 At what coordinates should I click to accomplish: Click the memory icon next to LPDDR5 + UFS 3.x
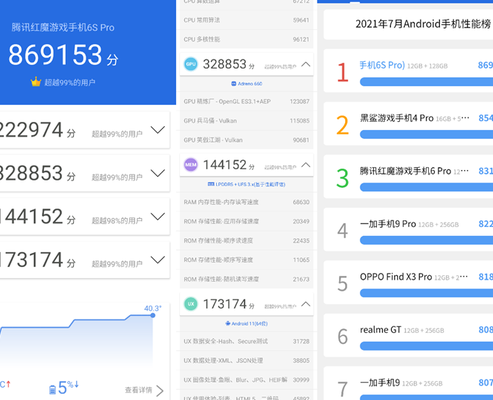[x=211, y=184]
